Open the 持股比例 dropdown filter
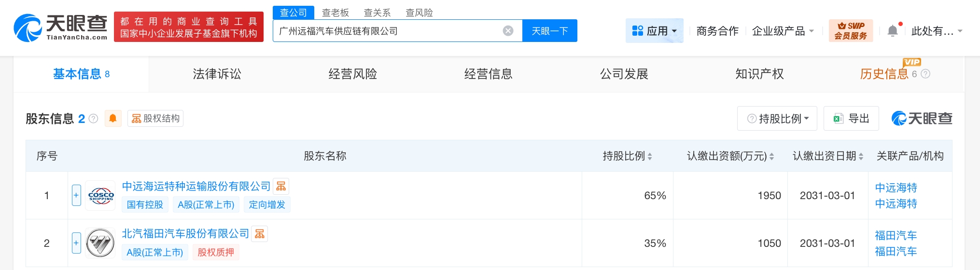The image size is (980, 270). coord(777,119)
